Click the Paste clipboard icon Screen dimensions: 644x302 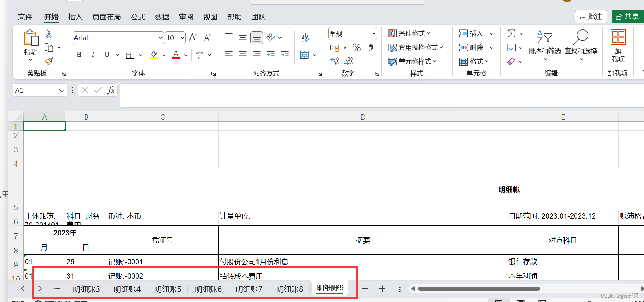point(31,38)
